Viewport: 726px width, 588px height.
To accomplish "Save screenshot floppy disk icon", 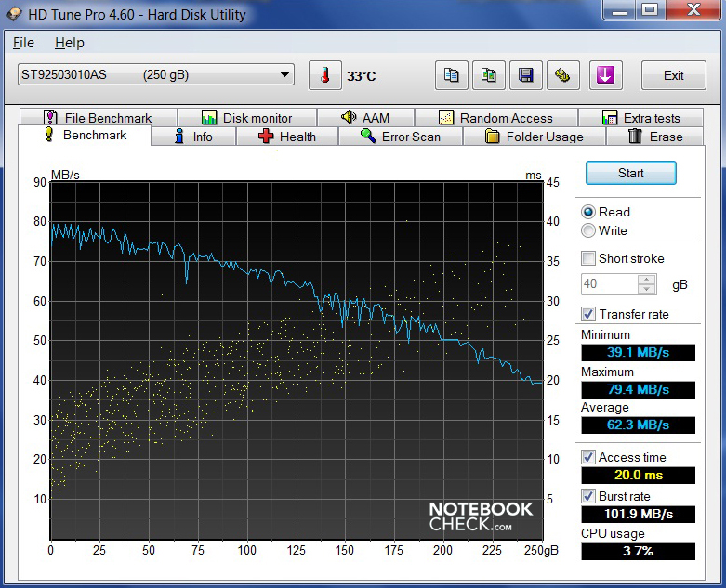I will 525,75.
